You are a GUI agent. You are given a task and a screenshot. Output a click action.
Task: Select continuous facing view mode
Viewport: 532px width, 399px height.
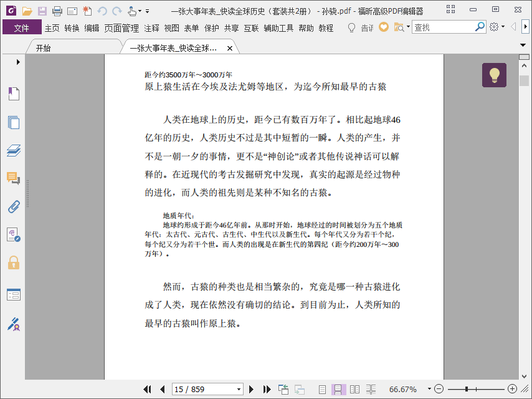tap(371, 389)
